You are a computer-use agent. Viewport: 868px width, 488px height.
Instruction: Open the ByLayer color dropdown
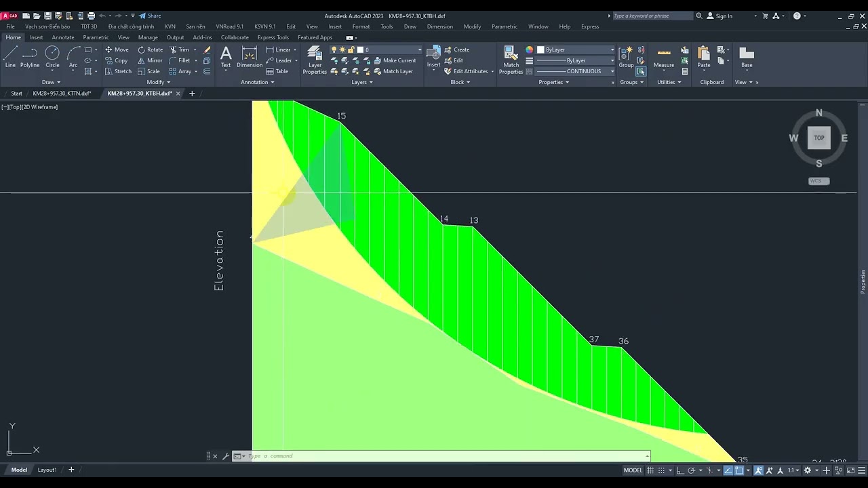click(576, 49)
